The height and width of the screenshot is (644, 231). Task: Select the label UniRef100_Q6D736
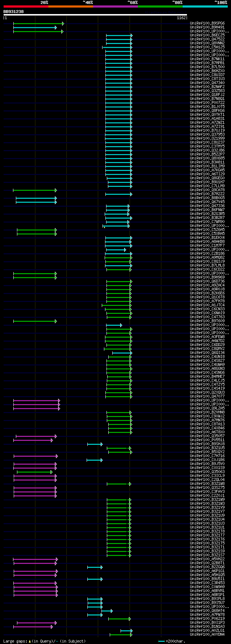point(207,281)
